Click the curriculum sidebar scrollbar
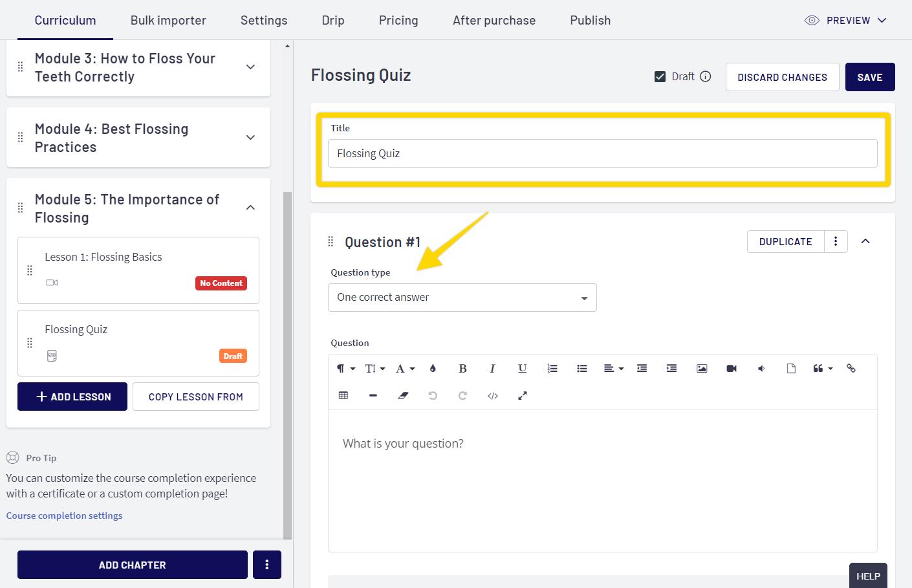Image resolution: width=912 pixels, height=588 pixels. [x=288, y=365]
